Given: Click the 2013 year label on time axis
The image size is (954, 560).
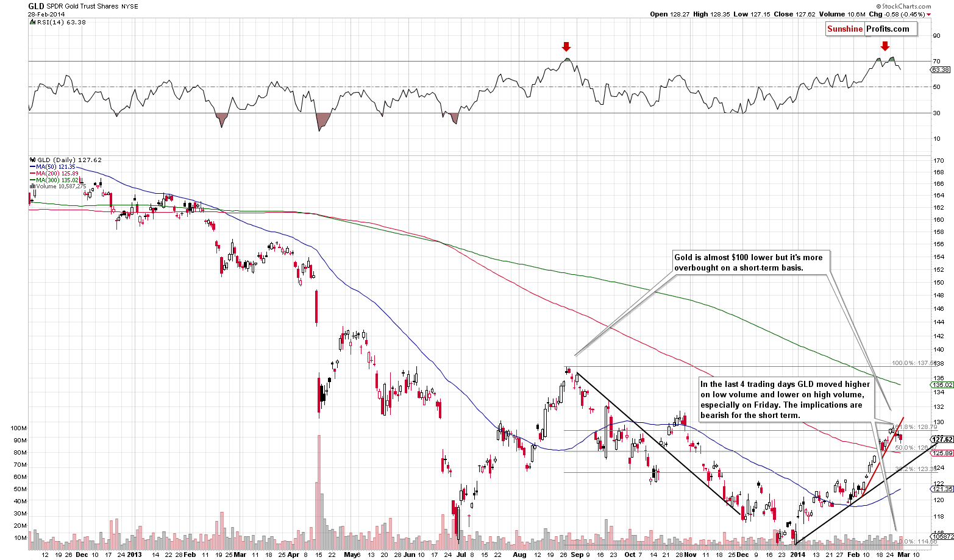Looking at the screenshot, I should coord(134,555).
